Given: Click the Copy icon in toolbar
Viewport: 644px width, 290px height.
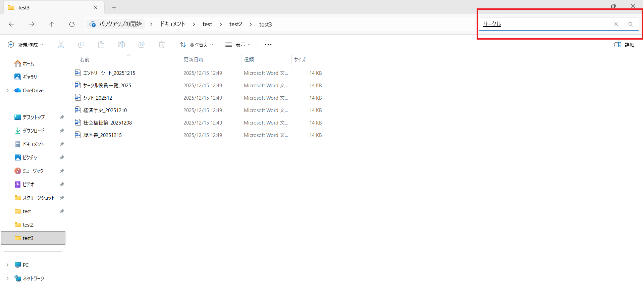Looking at the screenshot, I should [x=81, y=45].
